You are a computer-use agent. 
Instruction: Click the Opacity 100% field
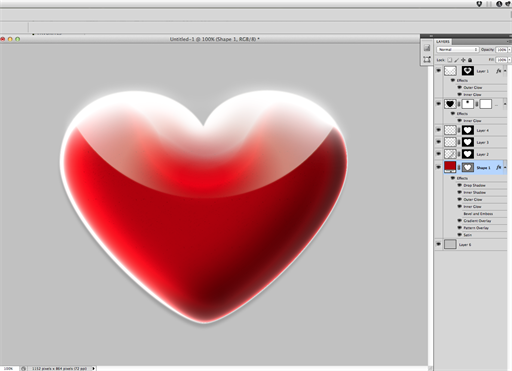pyautogui.click(x=502, y=50)
